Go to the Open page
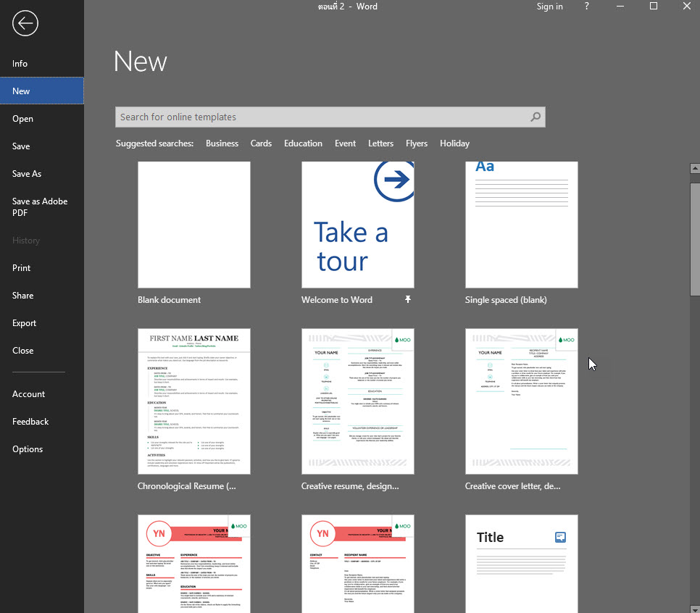Image resolution: width=700 pixels, height=613 pixels. tap(42, 118)
